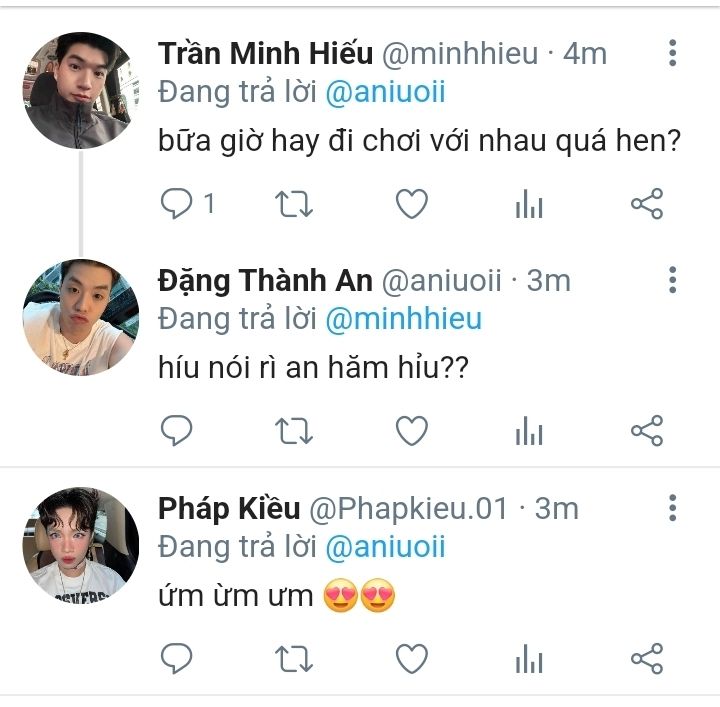Share Đặng Thành An's tweet
Viewport: 720px width, 707px height.
pyautogui.click(x=647, y=431)
